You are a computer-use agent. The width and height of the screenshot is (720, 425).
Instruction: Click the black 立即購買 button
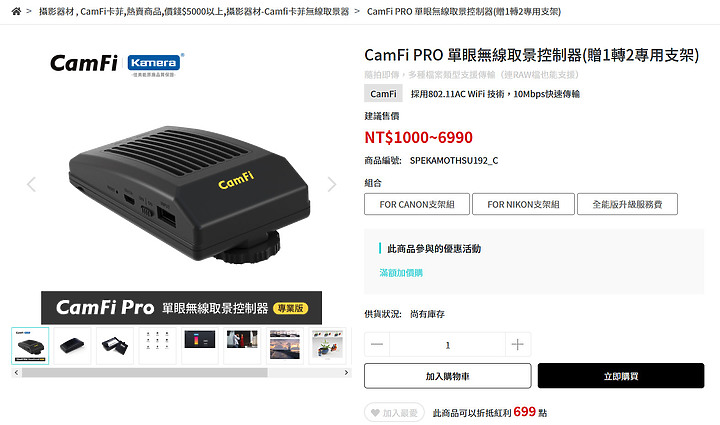pyautogui.click(x=621, y=376)
